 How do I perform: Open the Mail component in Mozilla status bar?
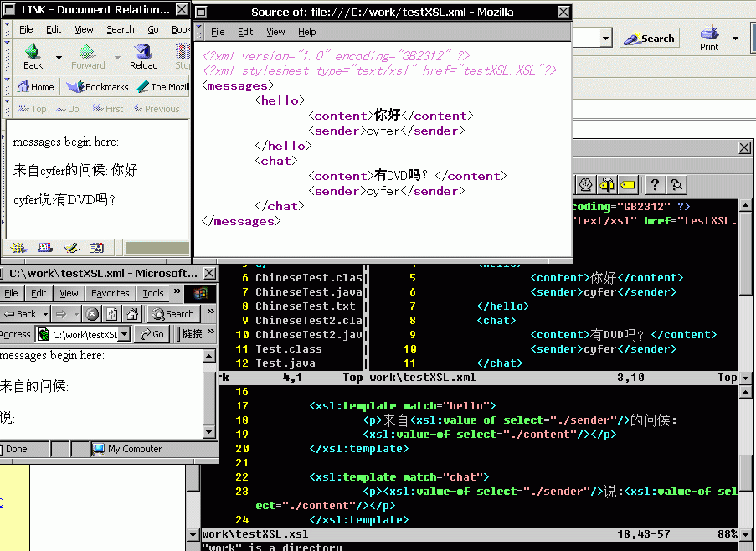click(x=45, y=248)
